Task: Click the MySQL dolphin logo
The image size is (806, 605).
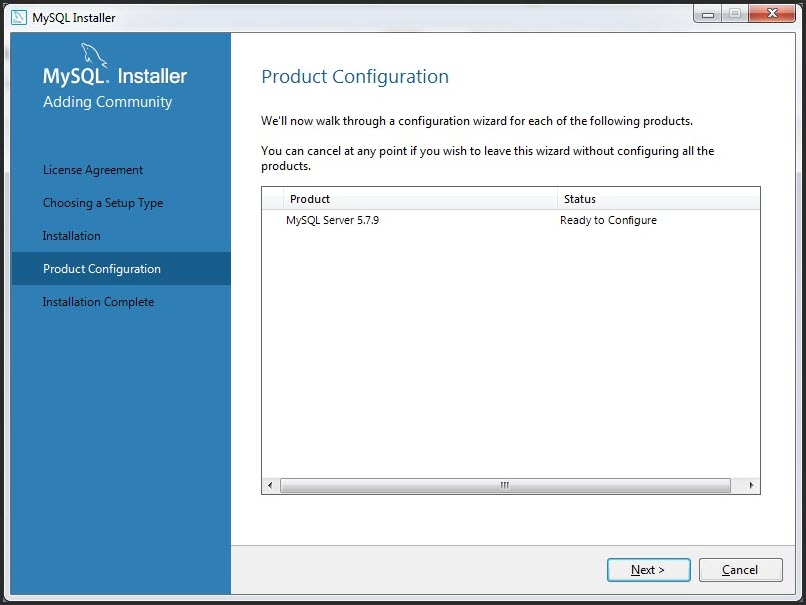Action: click(x=95, y=55)
